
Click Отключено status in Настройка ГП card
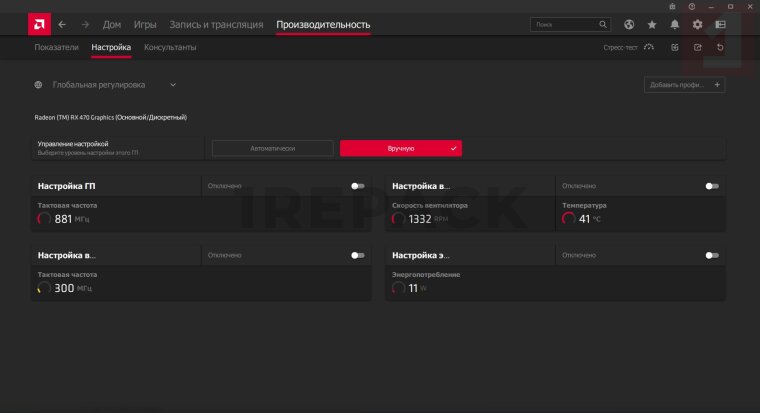(x=224, y=186)
